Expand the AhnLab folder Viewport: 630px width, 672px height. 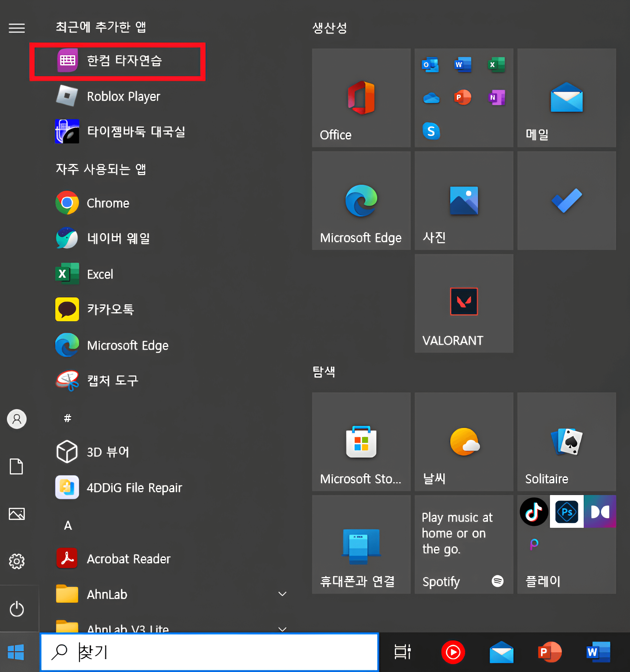click(x=282, y=594)
